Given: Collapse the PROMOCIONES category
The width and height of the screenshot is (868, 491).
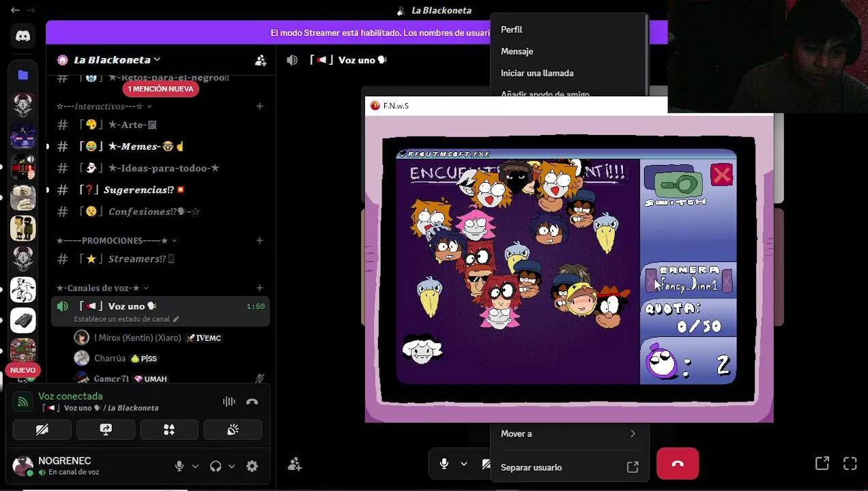Looking at the screenshot, I should [x=116, y=241].
